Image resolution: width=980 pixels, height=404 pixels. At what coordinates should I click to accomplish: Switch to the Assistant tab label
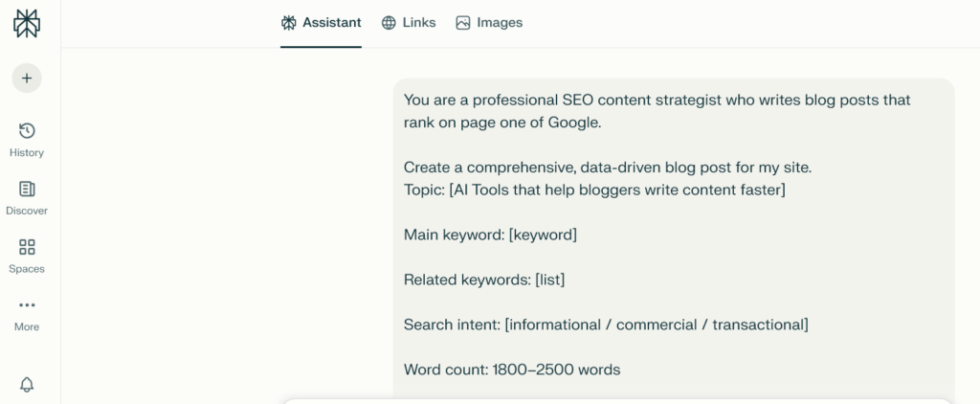pyautogui.click(x=332, y=23)
